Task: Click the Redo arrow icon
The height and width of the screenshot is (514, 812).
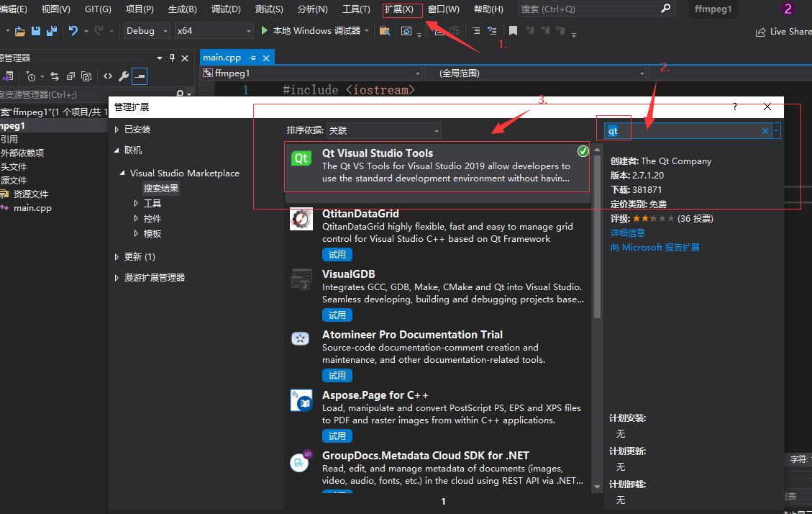Action: [x=99, y=31]
